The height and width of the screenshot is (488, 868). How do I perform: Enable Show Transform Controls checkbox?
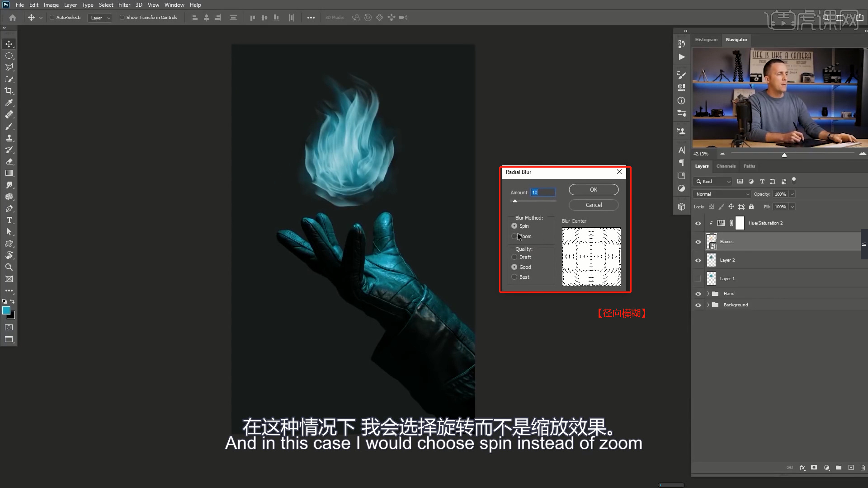[x=122, y=18]
